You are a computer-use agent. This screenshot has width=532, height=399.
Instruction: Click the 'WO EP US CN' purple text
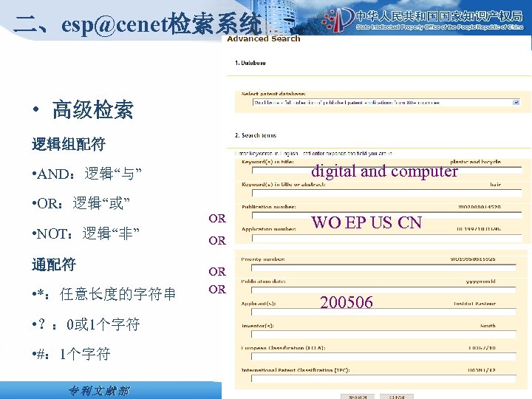coord(366,222)
